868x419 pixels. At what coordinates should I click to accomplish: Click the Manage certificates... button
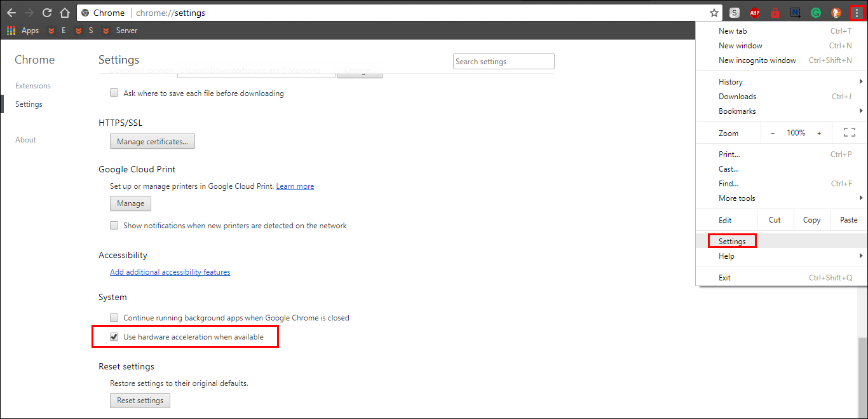tap(153, 141)
